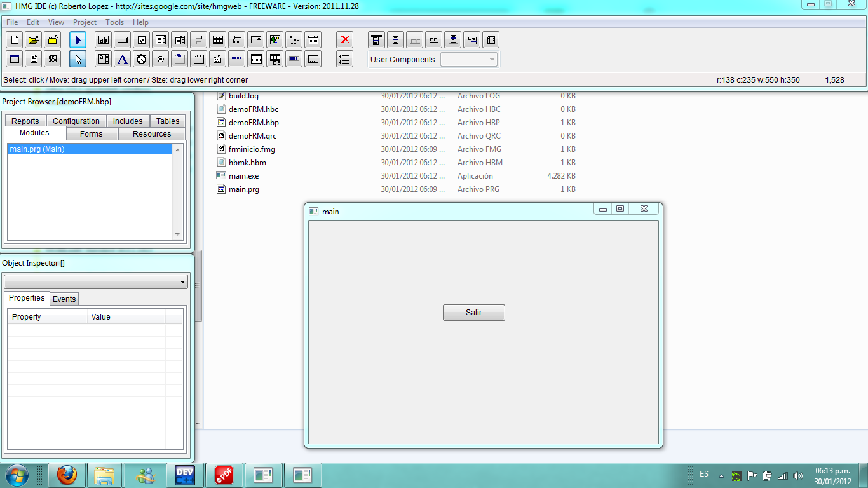Select the TextBox 'ab' control tool

point(104,40)
